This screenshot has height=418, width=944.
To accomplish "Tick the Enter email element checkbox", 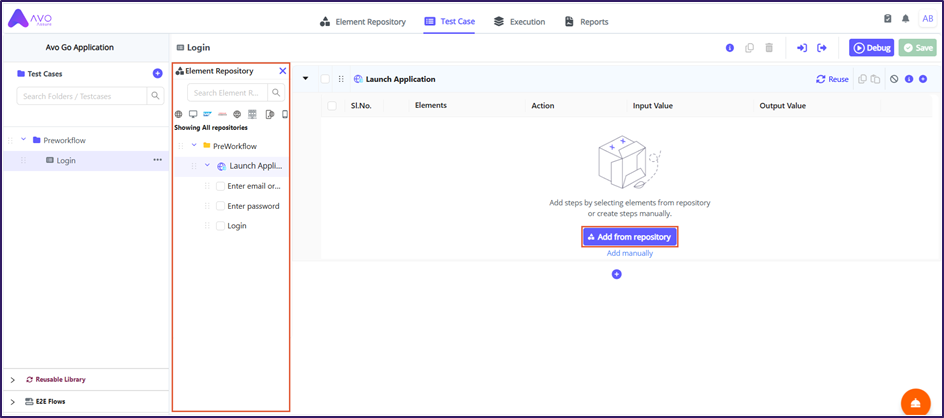I will 221,186.
